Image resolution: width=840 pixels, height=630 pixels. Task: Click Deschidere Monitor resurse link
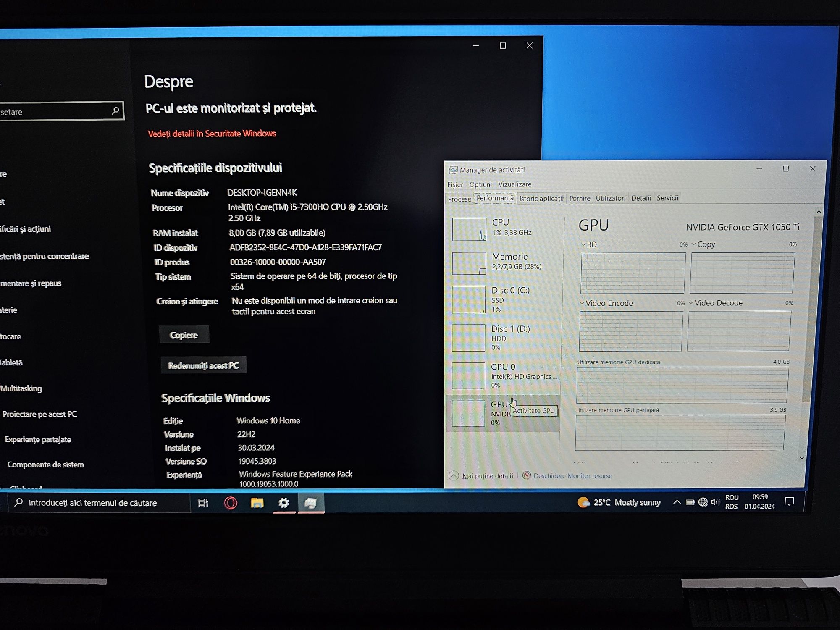(x=573, y=476)
